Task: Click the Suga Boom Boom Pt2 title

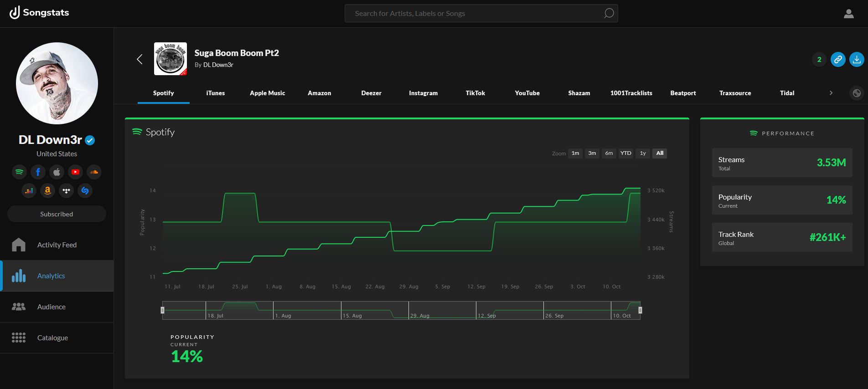Action: (237, 53)
